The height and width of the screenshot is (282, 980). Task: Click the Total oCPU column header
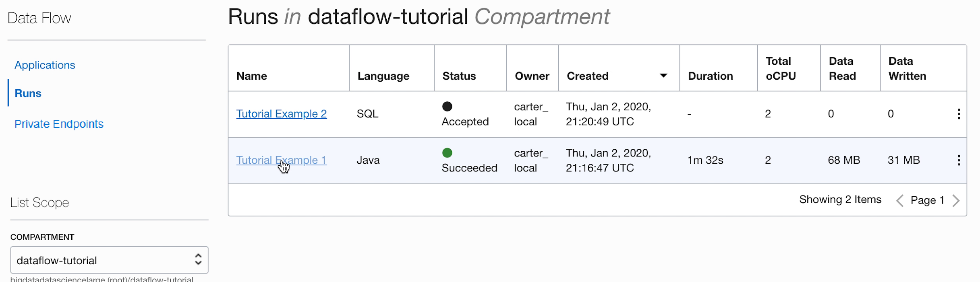(x=781, y=68)
